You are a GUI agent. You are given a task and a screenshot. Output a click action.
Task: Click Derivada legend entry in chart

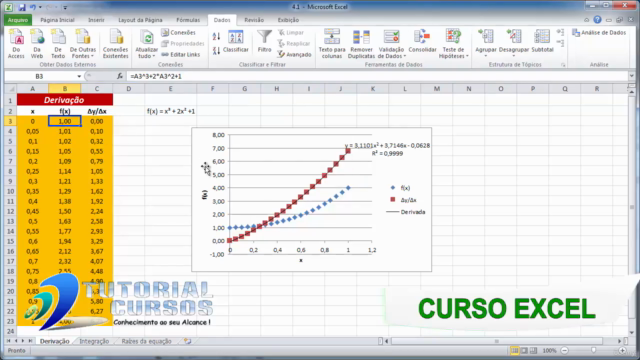406,212
